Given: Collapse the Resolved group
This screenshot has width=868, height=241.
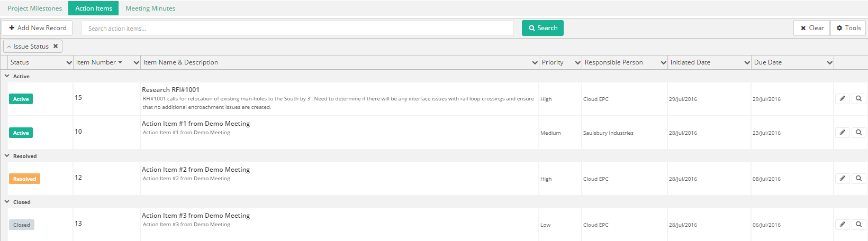Looking at the screenshot, I should click(x=7, y=156).
